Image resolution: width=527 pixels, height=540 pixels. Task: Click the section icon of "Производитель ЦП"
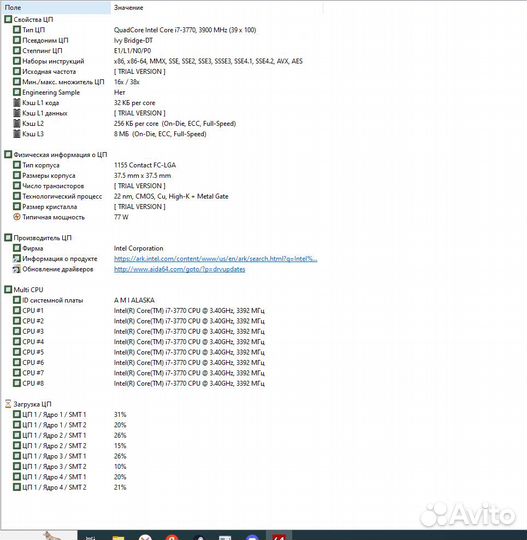(x=8, y=238)
